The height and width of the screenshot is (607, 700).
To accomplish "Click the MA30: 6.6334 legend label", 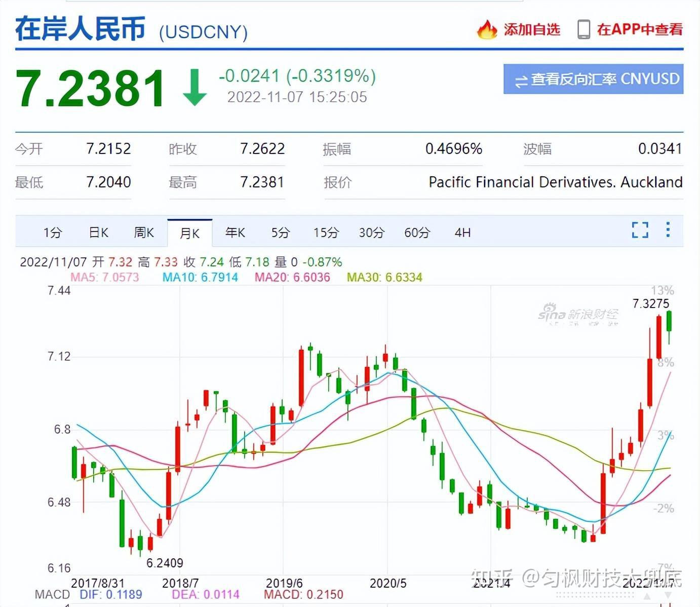I will click(x=384, y=277).
